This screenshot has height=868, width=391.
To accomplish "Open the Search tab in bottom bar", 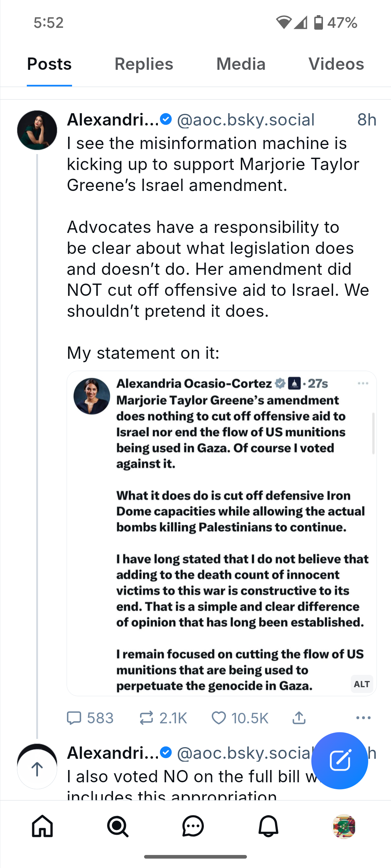I will coord(118,826).
